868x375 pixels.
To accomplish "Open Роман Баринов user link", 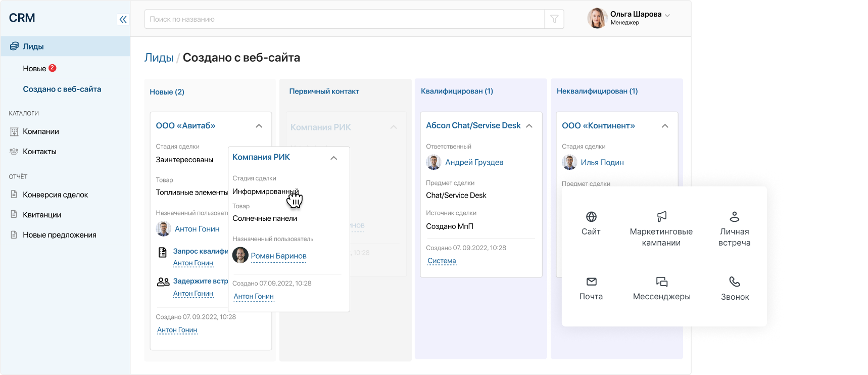I will (278, 256).
